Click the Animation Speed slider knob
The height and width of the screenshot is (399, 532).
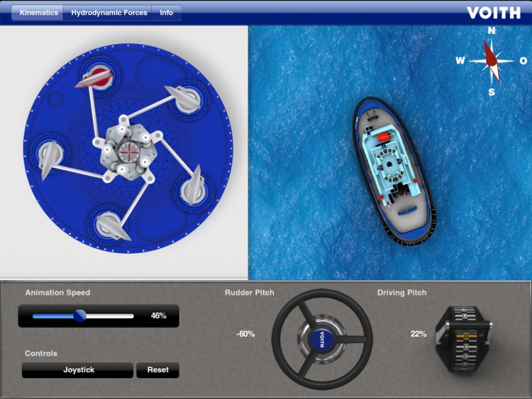tap(80, 316)
